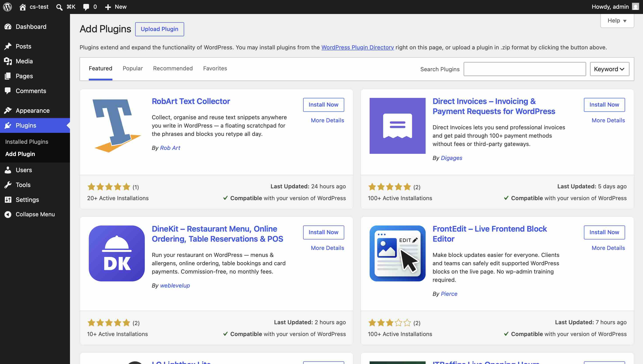
Task: Open command palette search icon
Action: [59, 7]
